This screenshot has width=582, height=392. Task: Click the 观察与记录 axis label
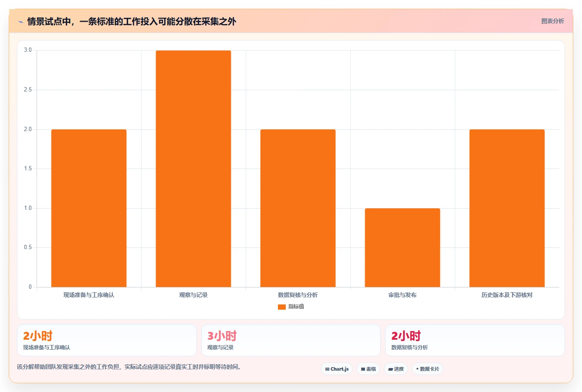tap(193, 295)
